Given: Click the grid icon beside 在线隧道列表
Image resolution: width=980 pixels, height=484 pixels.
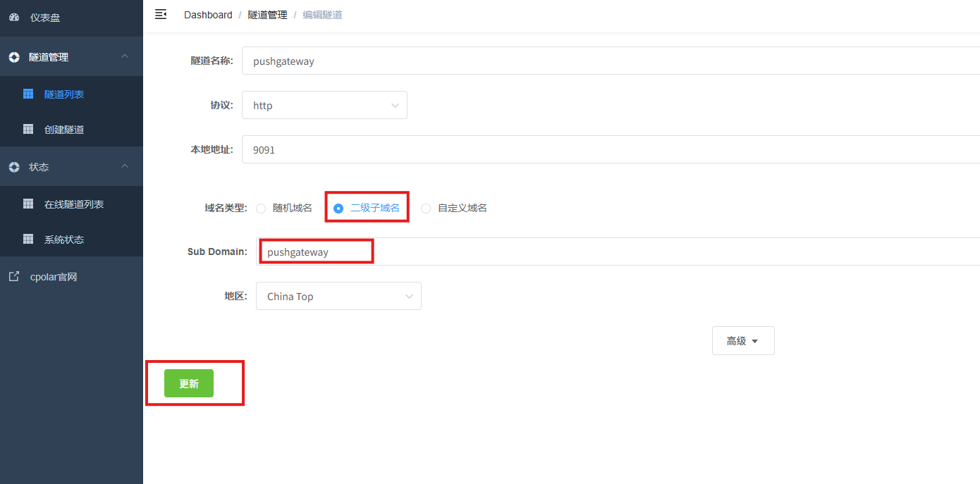Looking at the screenshot, I should click(x=28, y=204).
